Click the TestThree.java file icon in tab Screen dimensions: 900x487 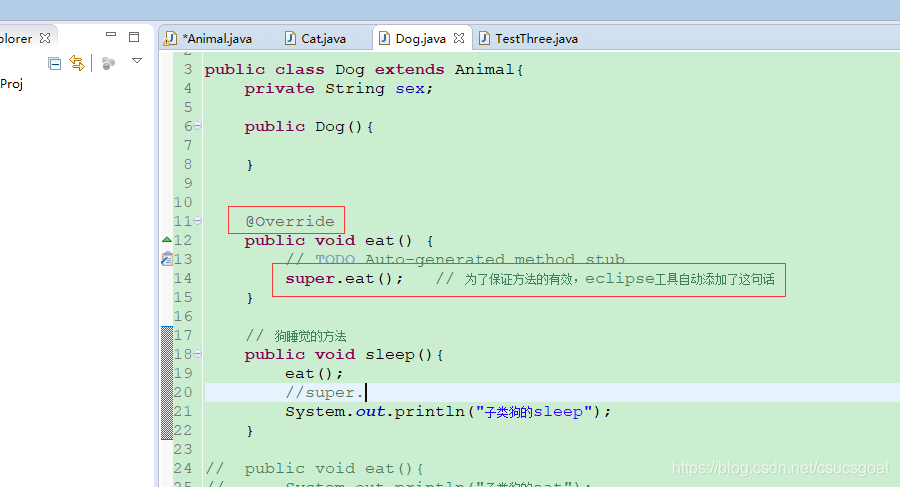point(484,38)
